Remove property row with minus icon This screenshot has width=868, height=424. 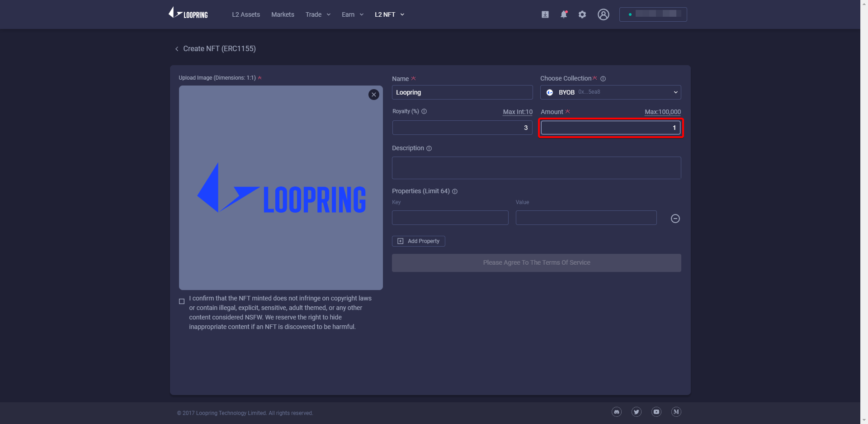(x=675, y=219)
